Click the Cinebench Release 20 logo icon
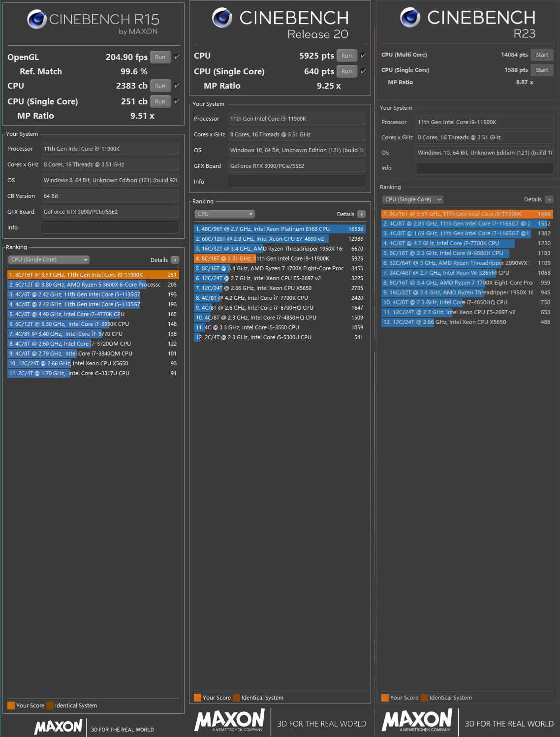This screenshot has height=737, width=560. coord(222,18)
